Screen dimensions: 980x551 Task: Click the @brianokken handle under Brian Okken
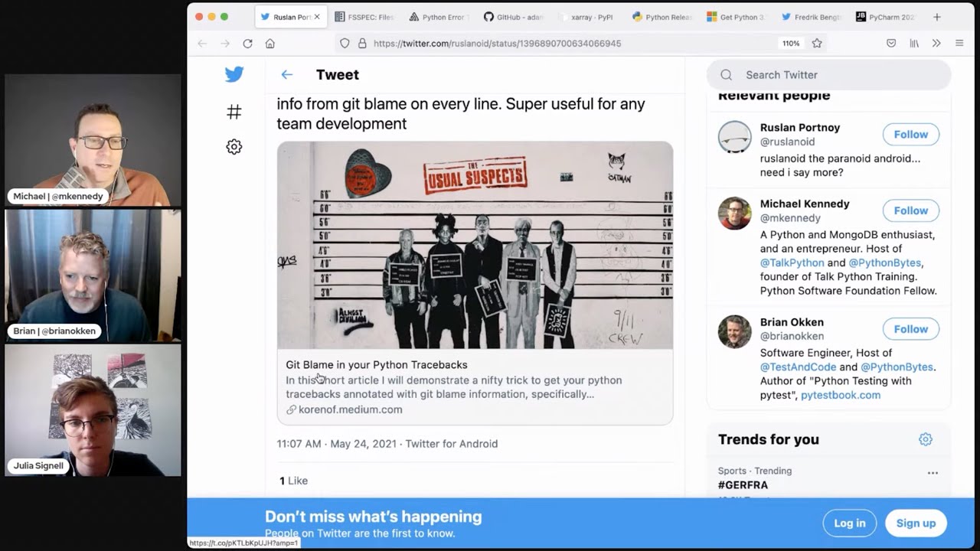tap(792, 337)
